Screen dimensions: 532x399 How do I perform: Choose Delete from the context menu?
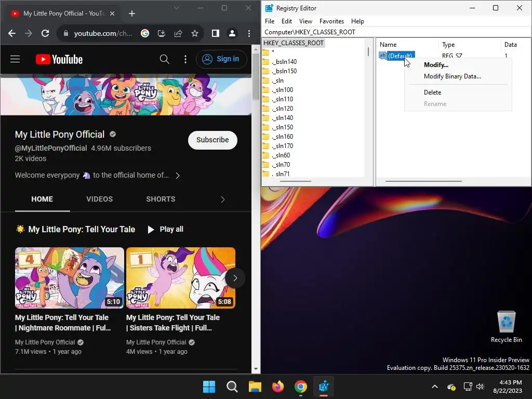pos(458,92)
